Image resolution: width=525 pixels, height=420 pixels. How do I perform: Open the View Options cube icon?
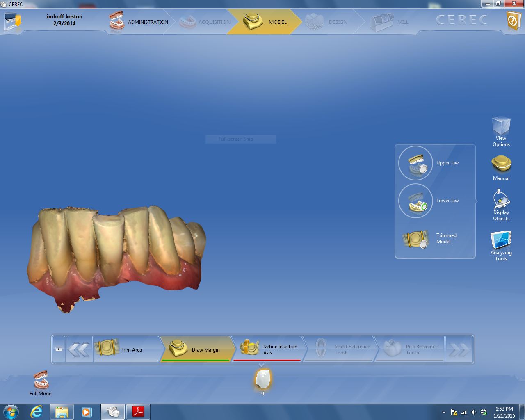501,127
